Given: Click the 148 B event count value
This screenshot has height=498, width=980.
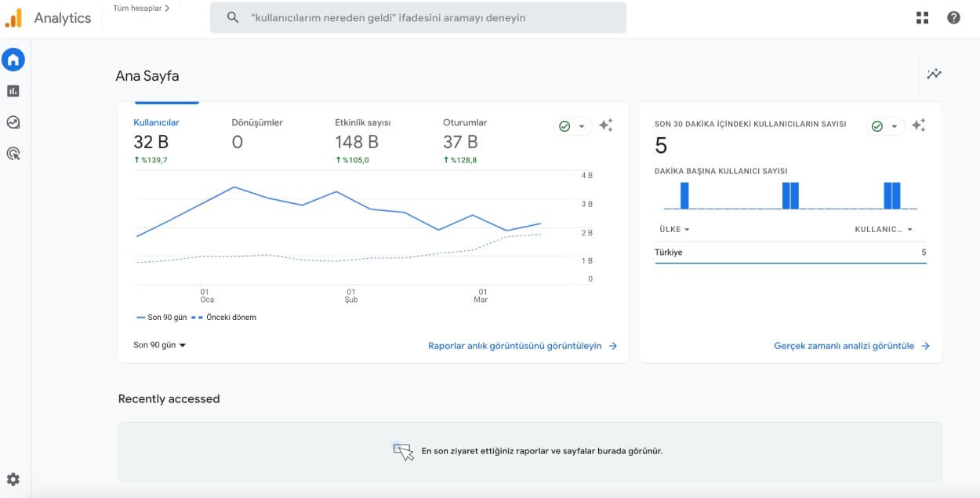Looking at the screenshot, I should tap(357, 142).
